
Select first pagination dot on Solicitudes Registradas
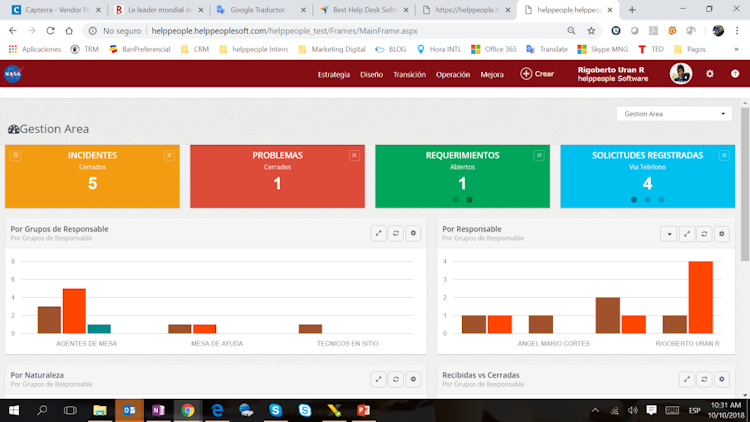(x=634, y=200)
